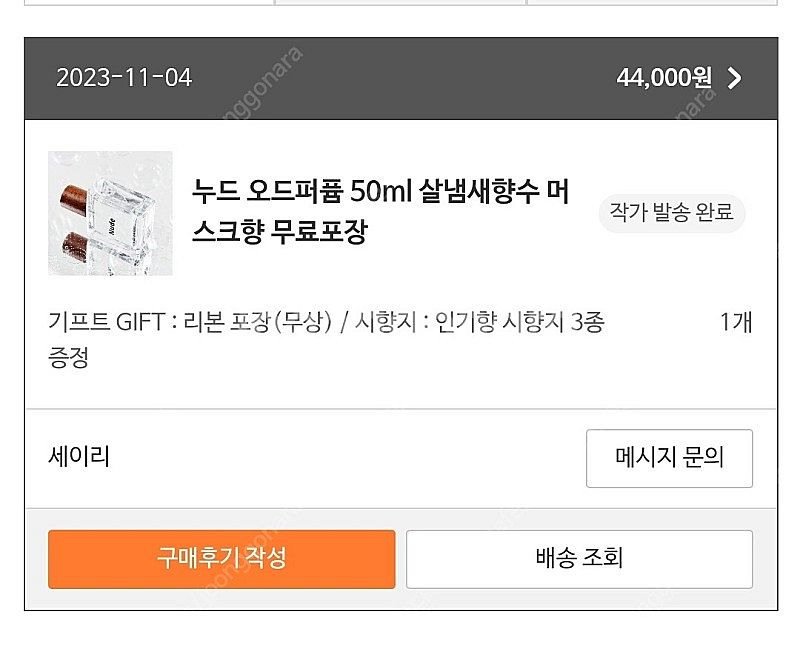Image resolution: width=800 pixels, height=652 pixels.
Task: Open the seller name 세이리
Action: 79,456
